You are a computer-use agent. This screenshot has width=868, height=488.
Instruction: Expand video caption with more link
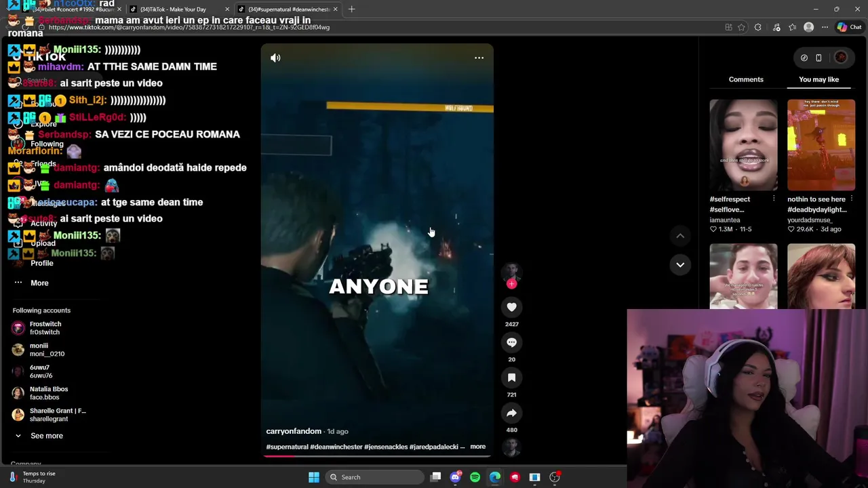pyautogui.click(x=477, y=447)
